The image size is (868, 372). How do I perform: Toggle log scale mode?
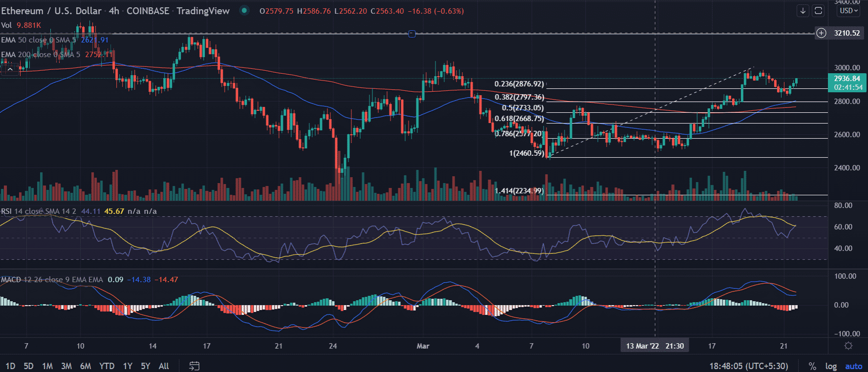[x=831, y=366]
